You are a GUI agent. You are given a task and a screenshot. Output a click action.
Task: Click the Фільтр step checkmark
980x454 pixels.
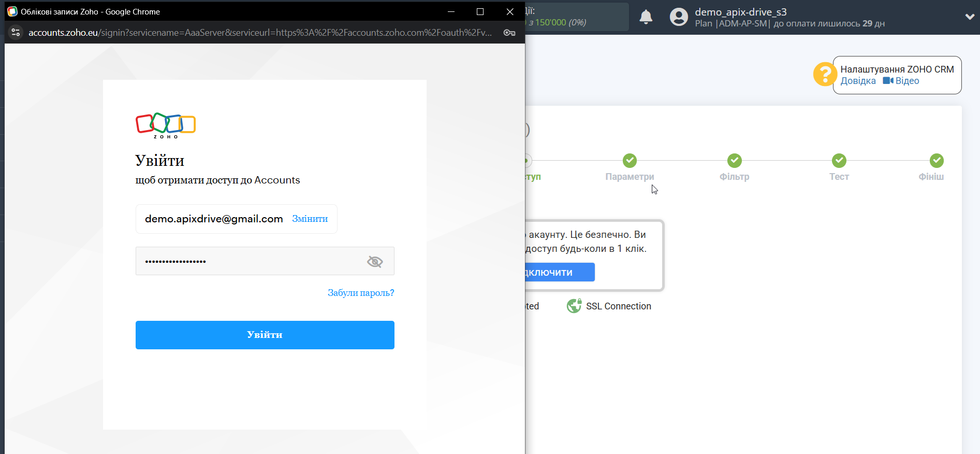[734, 161]
